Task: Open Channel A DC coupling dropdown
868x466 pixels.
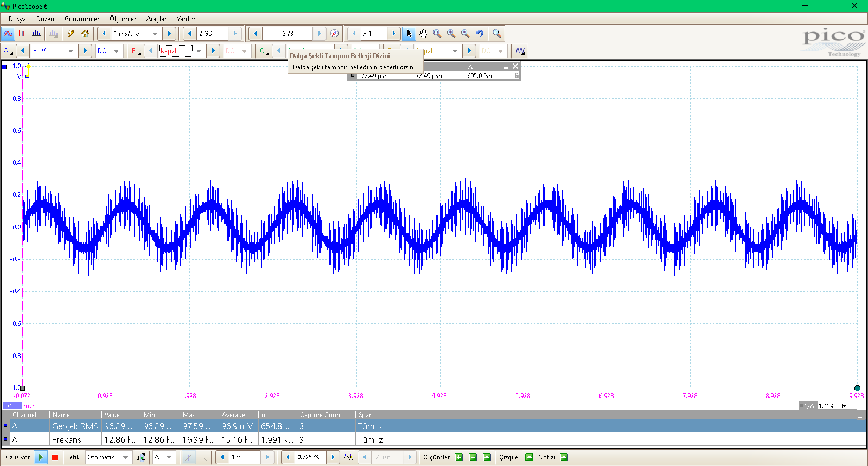Action: [116, 51]
